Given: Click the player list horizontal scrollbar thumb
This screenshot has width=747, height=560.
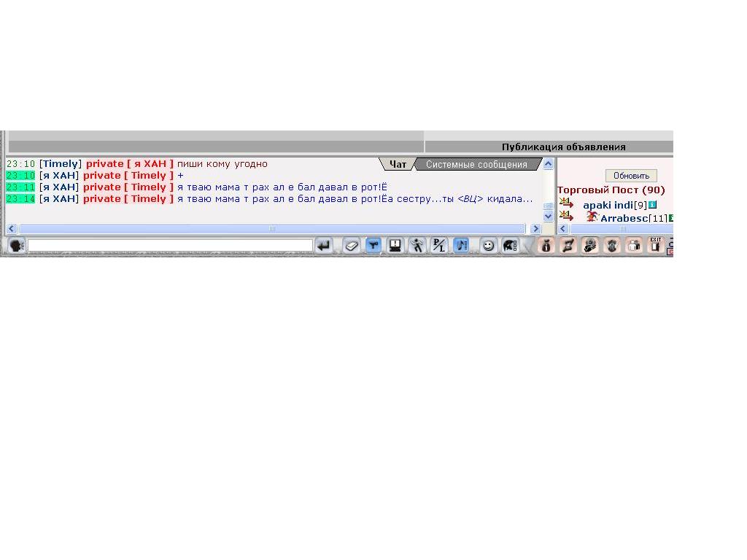Looking at the screenshot, I should 622,228.
